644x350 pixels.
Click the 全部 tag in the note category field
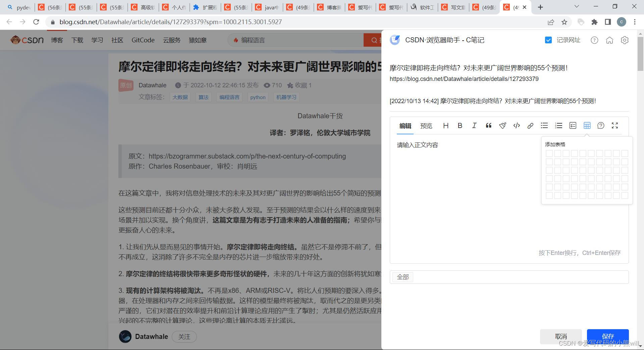coord(403,277)
